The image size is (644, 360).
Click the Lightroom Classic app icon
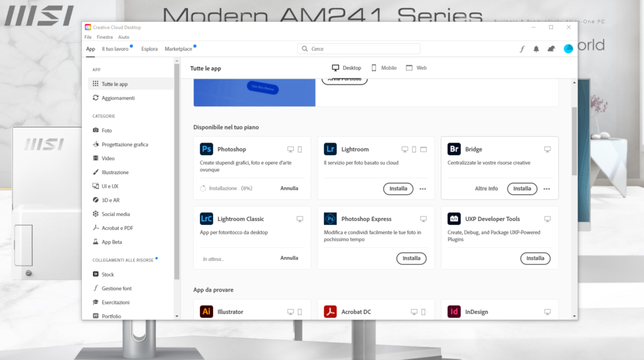pyautogui.click(x=206, y=219)
